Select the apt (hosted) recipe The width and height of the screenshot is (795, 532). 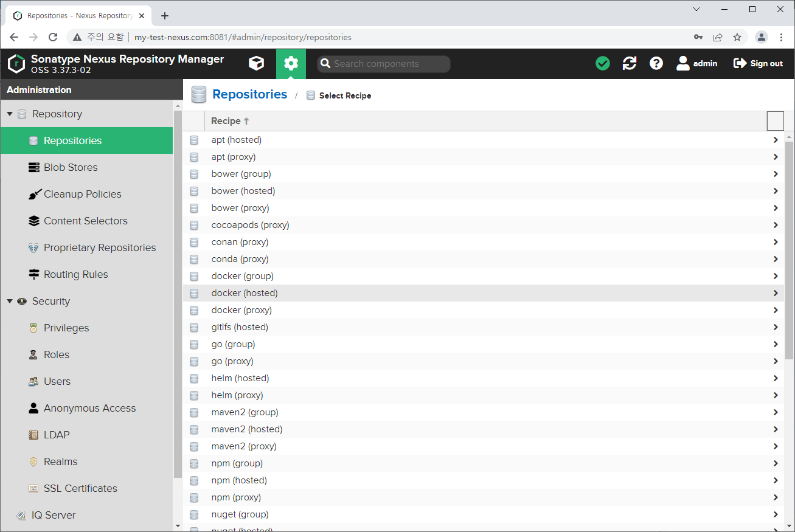(x=484, y=140)
